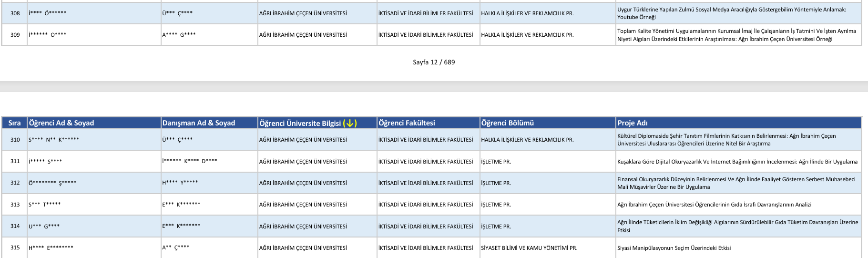Select row number 310
The width and height of the screenshot is (868, 258).
tap(15, 140)
